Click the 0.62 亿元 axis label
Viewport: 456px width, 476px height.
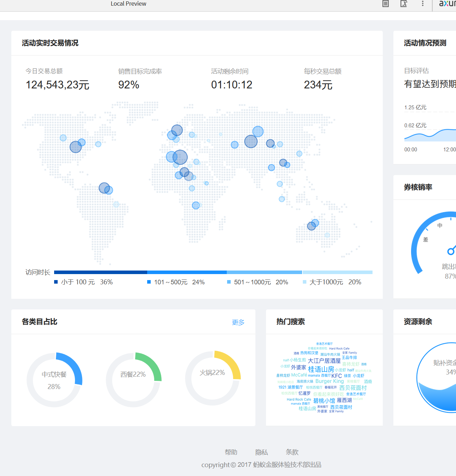coord(415,125)
